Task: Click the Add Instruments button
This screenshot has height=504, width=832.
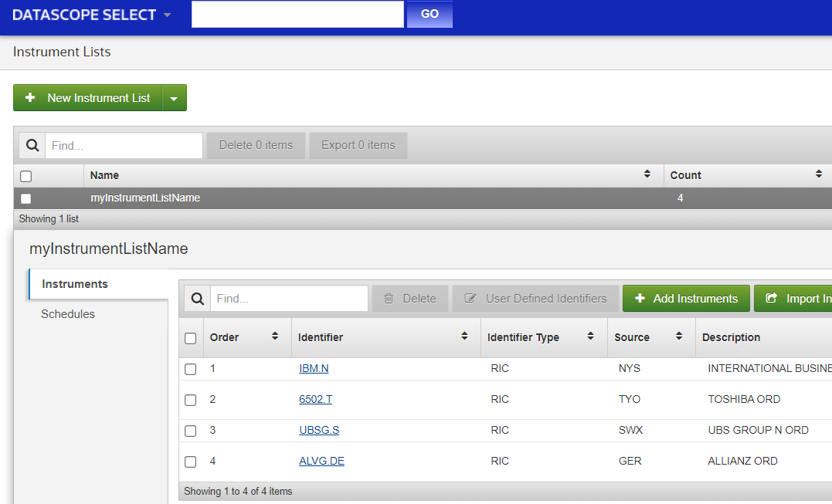Action: click(x=686, y=299)
